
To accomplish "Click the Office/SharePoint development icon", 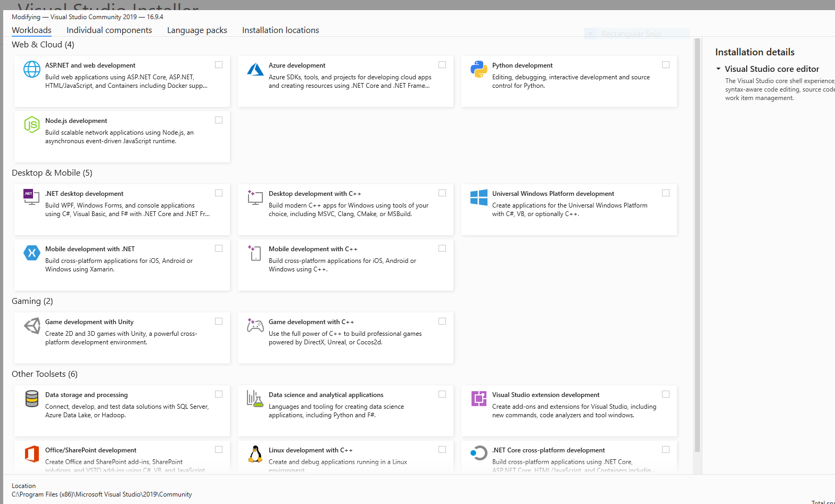I will [32, 454].
